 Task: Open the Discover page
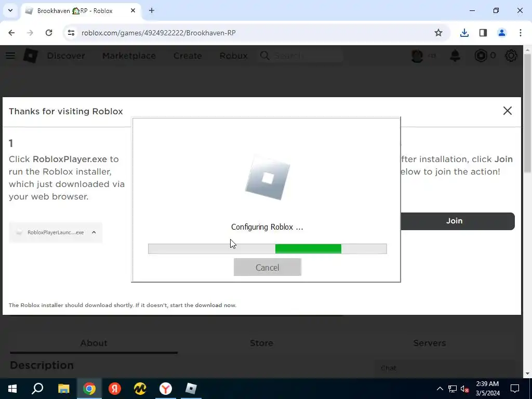[x=66, y=56]
